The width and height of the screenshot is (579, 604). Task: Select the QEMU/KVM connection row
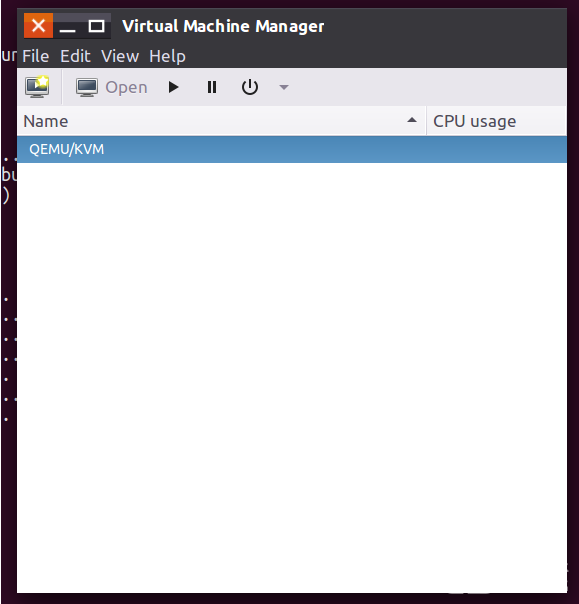tap(292, 149)
